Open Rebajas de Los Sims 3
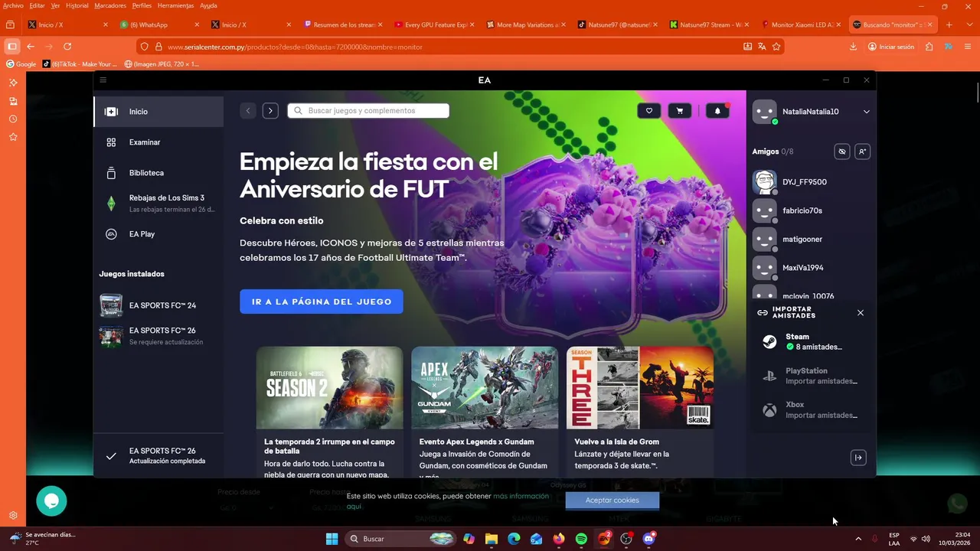980x551 pixels. (158, 204)
